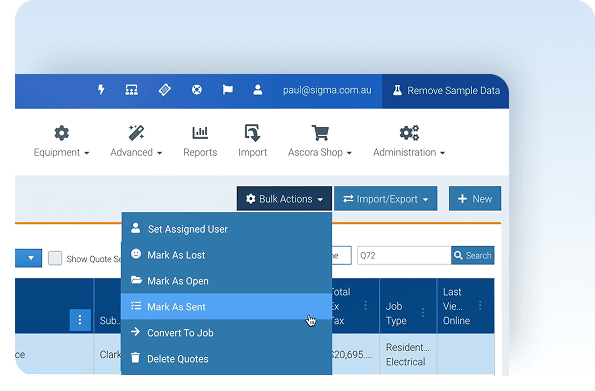
Task: Open the Import page
Action: (252, 141)
